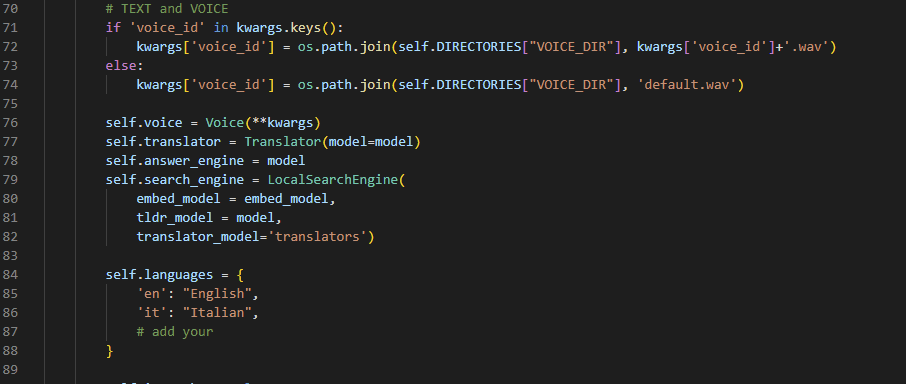This screenshot has width=906, height=384.
Task: Click the "Italian" string on line 86
Action: click(x=217, y=314)
